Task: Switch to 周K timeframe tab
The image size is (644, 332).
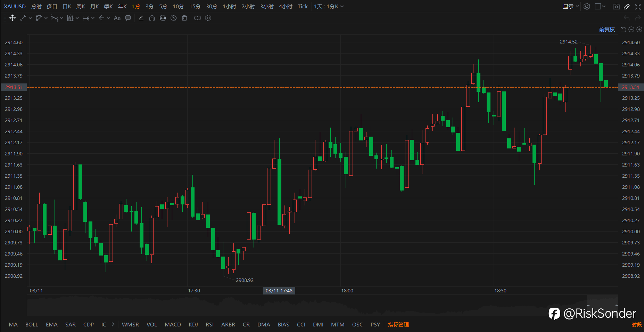Action: pyautogui.click(x=81, y=6)
